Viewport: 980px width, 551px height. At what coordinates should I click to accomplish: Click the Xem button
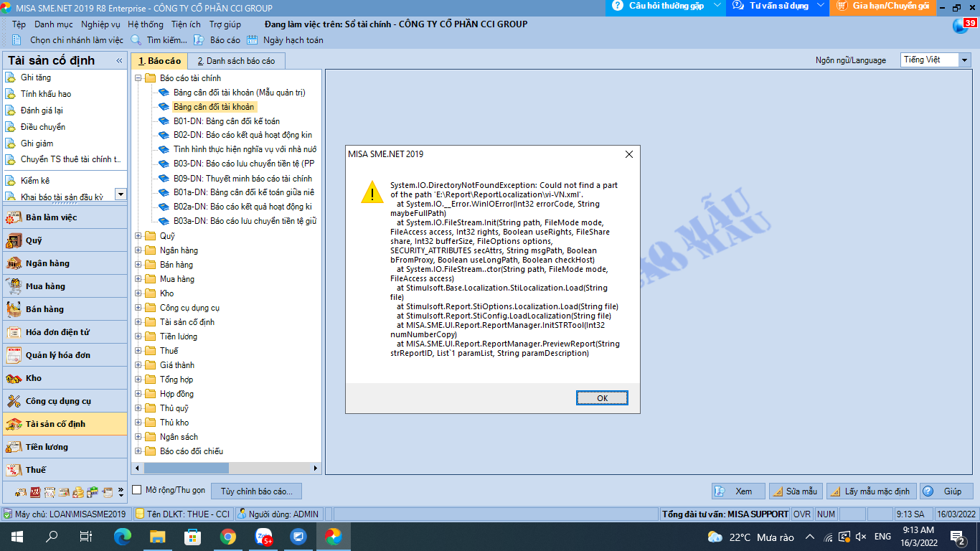738,491
